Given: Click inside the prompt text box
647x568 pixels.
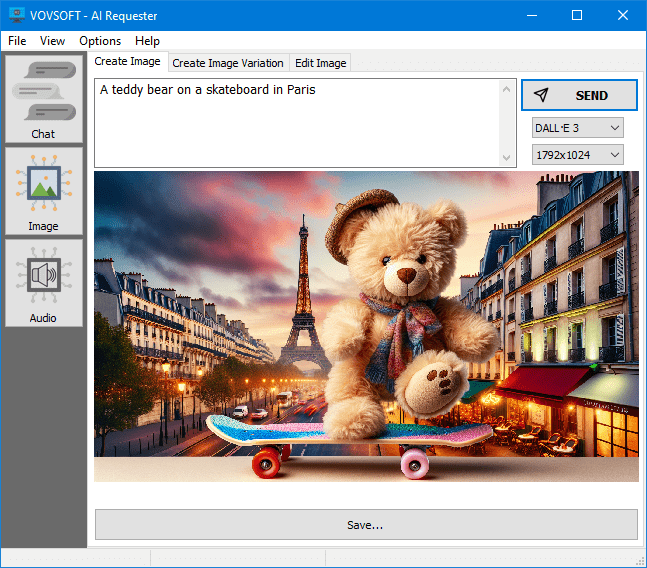Looking at the screenshot, I should 297,123.
